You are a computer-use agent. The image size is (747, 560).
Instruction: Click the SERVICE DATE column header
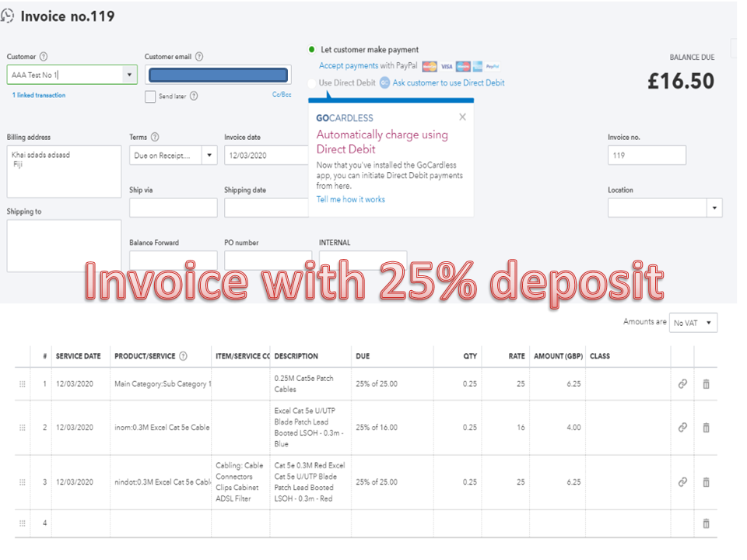coord(78,356)
